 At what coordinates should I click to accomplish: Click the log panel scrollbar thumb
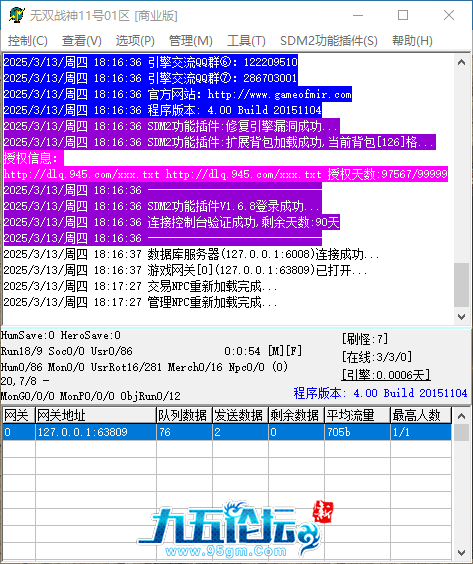pos(461,285)
